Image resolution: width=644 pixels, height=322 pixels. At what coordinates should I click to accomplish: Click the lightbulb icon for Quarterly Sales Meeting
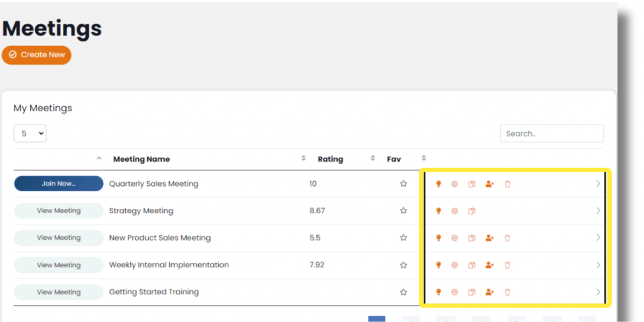[438, 184]
